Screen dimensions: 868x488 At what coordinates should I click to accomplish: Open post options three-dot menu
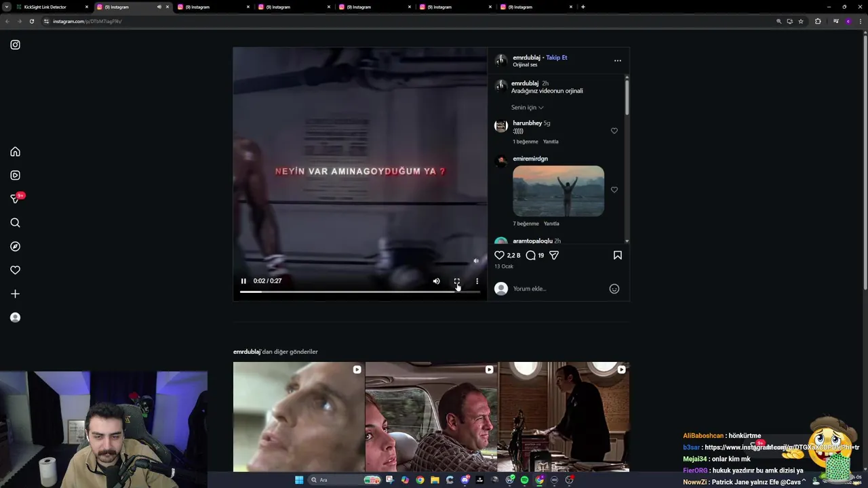[x=617, y=60]
